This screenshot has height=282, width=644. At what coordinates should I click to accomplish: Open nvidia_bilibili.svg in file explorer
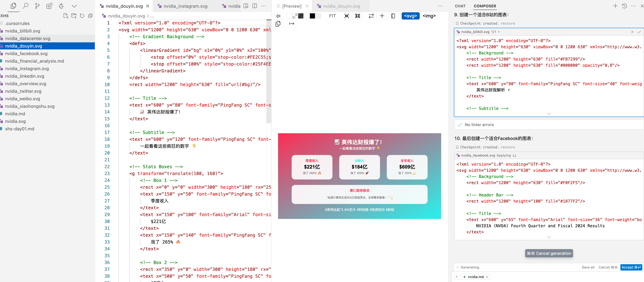click(48, 31)
